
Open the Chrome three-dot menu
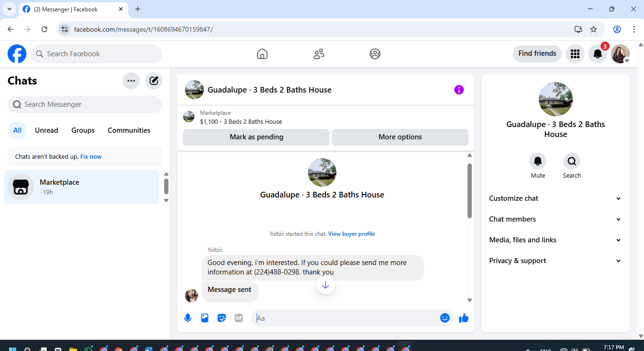point(634,29)
